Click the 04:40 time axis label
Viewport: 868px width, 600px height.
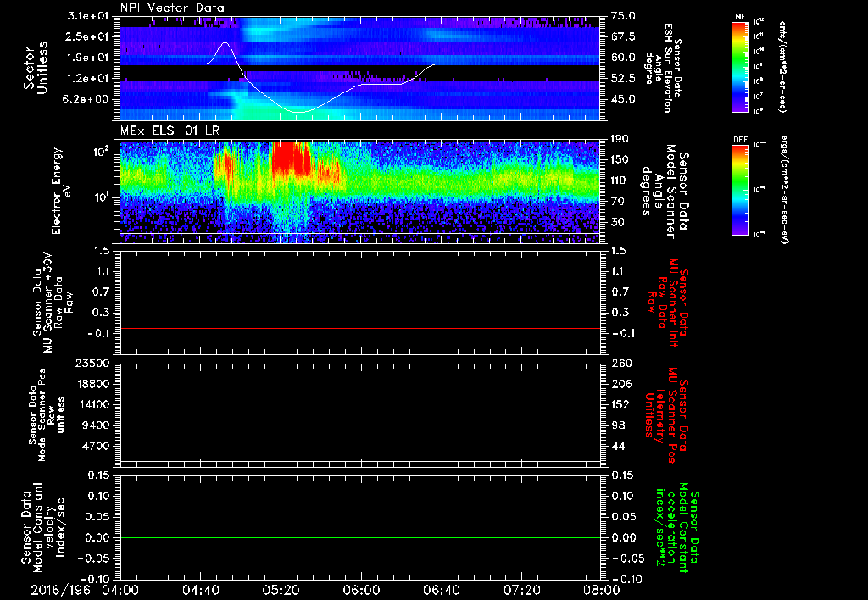200,589
